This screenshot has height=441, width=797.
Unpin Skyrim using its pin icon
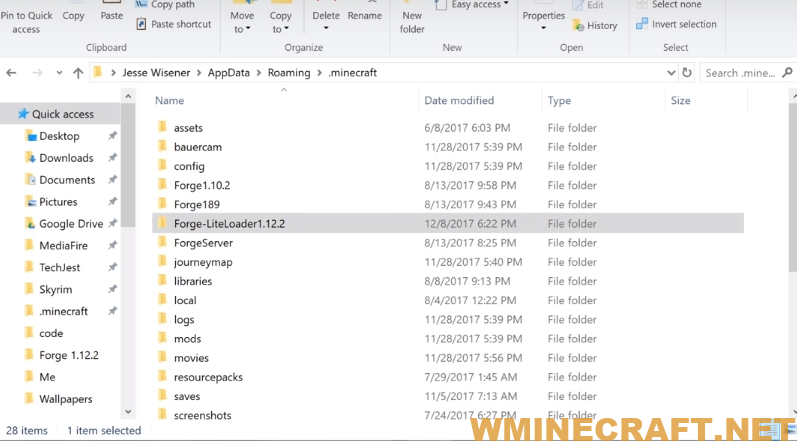112,289
